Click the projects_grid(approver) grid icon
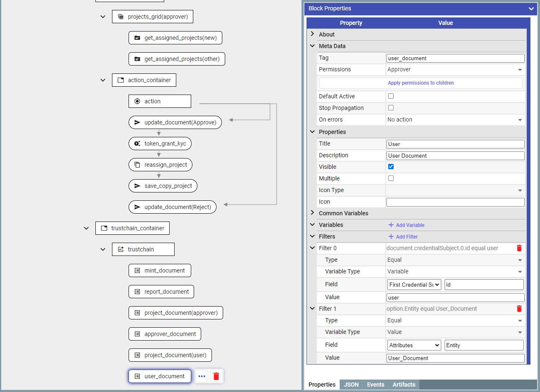This screenshot has height=392, width=540. click(x=121, y=17)
